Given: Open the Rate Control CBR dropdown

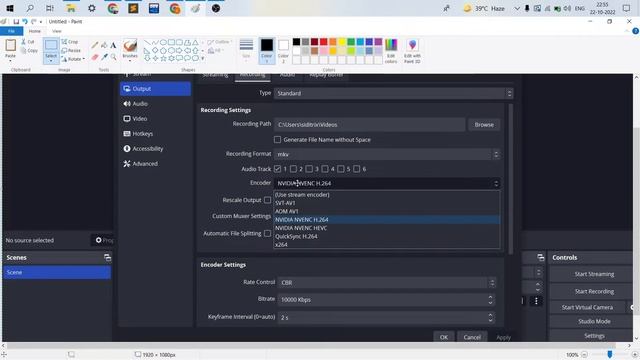Looking at the screenshot, I should 387,282.
